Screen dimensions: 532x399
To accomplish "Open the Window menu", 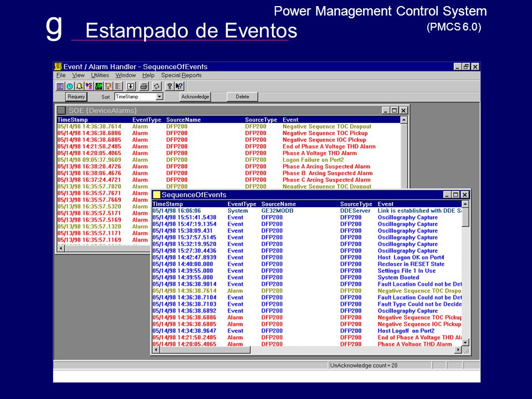I will pyautogui.click(x=126, y=75).
